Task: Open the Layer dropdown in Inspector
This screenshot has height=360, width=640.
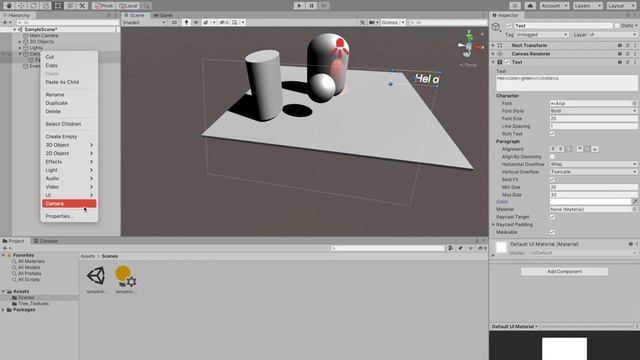Action: (x=613, y=35)
